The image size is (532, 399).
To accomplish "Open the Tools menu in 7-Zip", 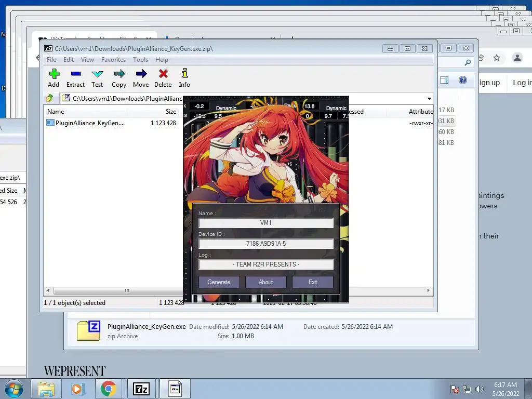I will 140,60.
